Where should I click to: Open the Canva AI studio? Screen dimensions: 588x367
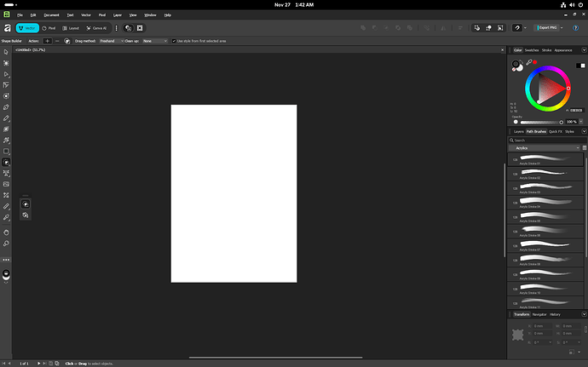coord(102,28)
